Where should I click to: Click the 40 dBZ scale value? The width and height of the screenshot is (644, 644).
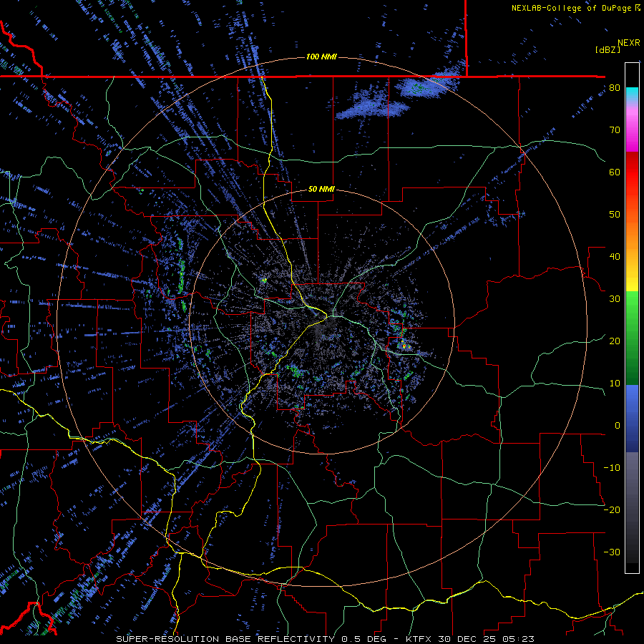(x=615, y=257)
